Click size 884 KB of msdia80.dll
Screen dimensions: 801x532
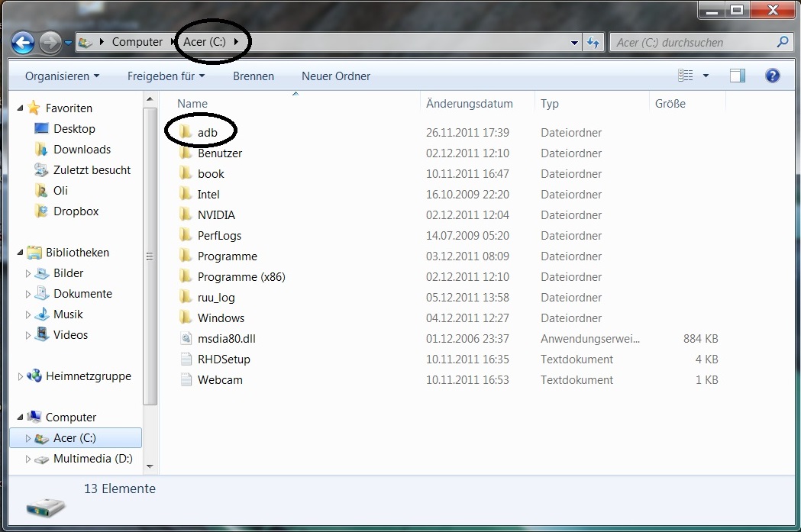pyautogui.click(x=700, y=338)
